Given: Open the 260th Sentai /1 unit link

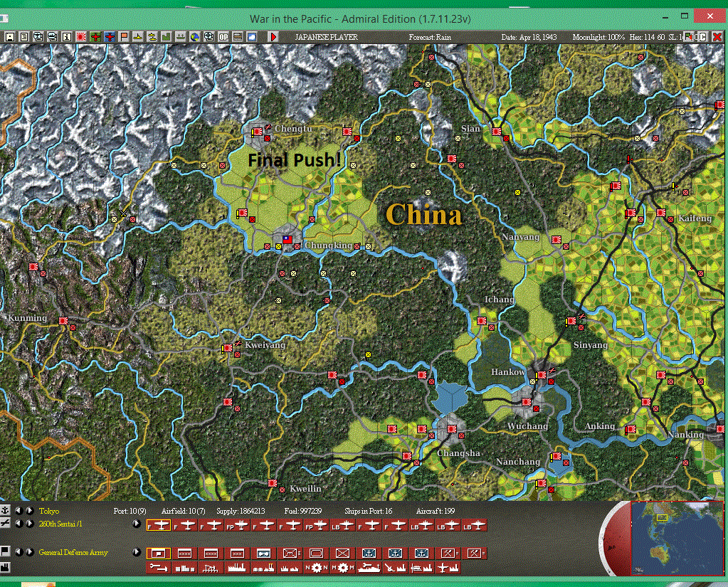Looking at the screenshot, I should (60, 524).
